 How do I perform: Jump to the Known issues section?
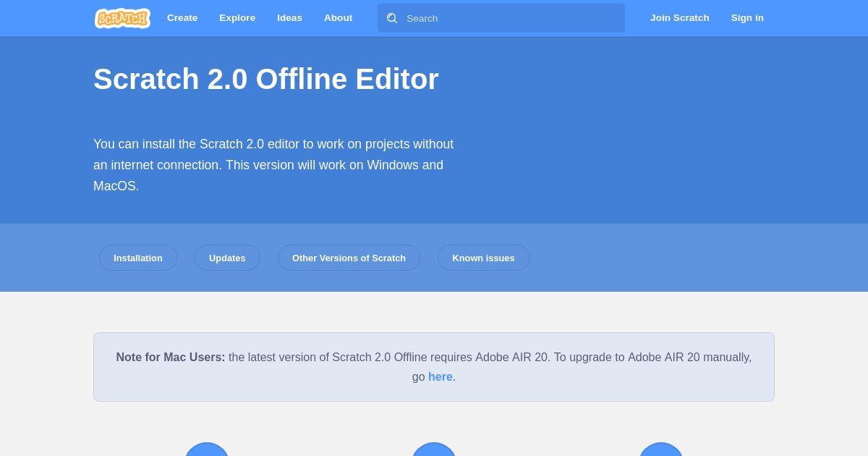(x=483, y=258)
